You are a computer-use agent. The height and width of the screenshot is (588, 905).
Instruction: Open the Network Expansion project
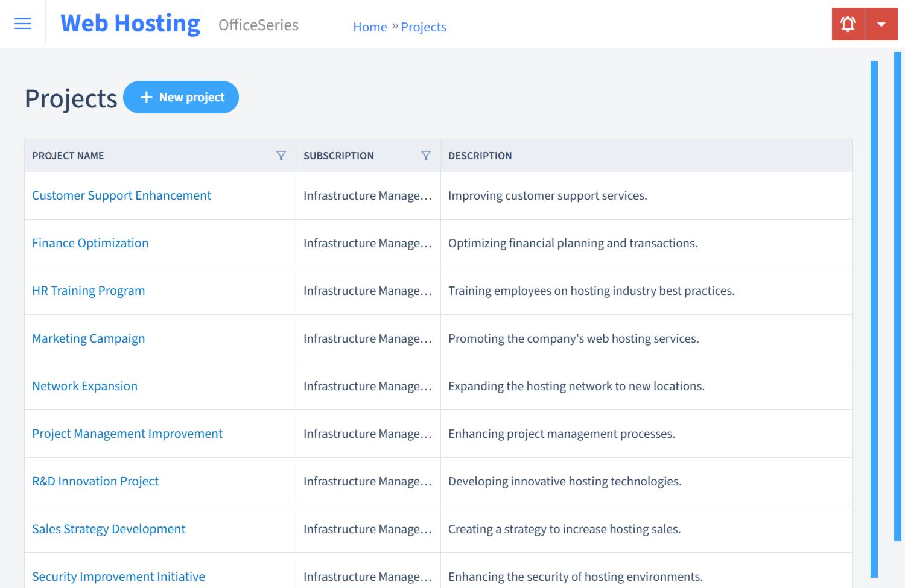pos(84,386)
